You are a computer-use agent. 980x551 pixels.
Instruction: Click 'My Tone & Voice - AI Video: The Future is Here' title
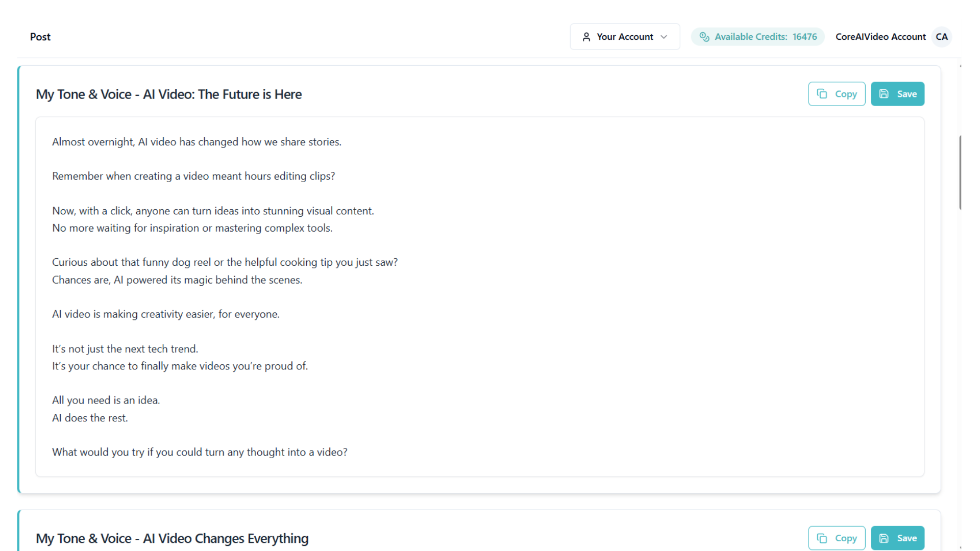[168, 94]
